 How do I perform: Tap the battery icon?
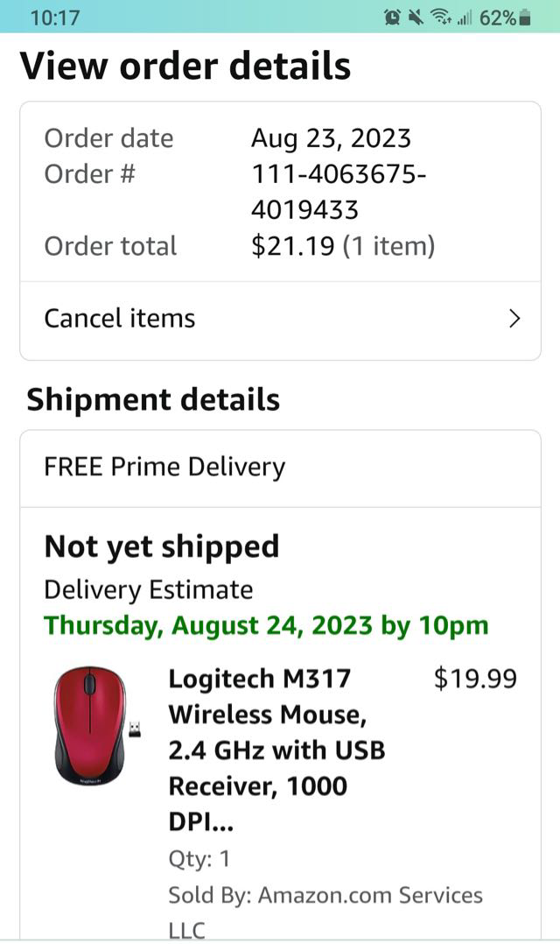pos(525,18)
